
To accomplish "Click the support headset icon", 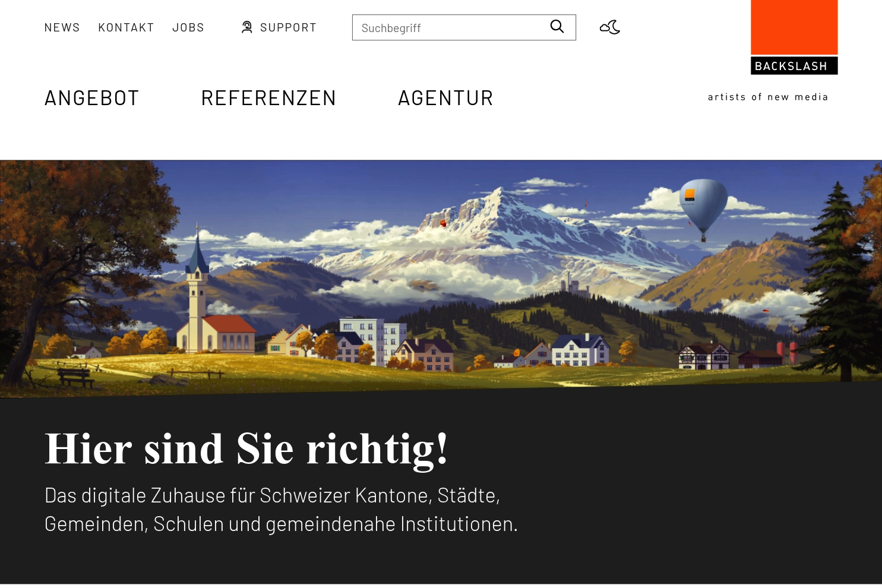I will 247,27.
